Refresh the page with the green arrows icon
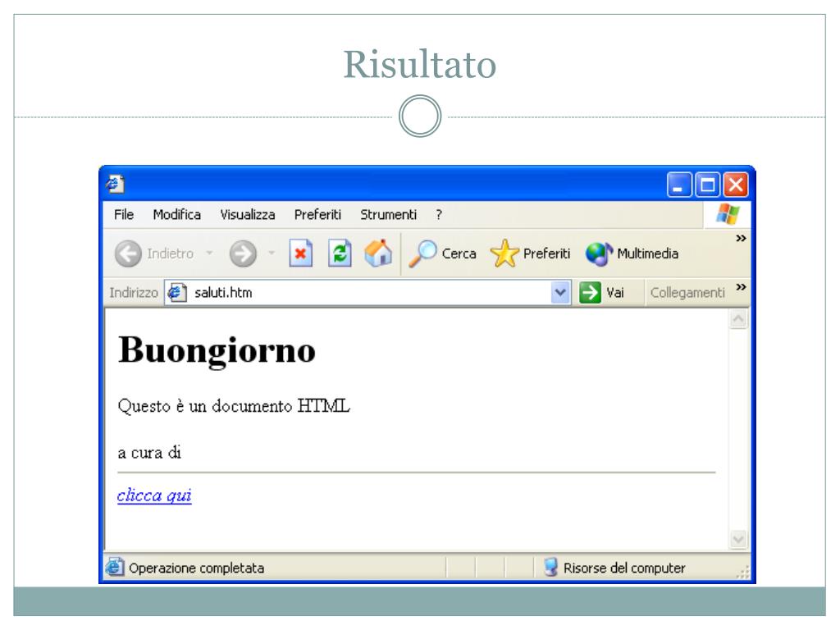840x630 pixels. 340,253
